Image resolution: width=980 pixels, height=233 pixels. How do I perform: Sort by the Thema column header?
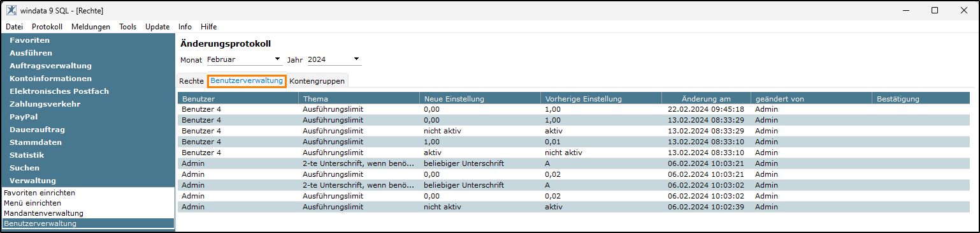tap(359, 99)
